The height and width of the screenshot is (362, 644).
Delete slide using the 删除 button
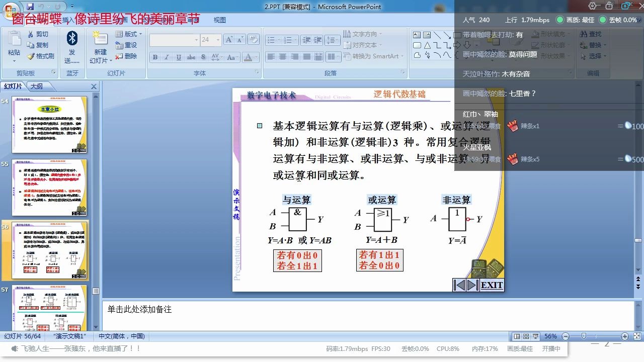pos(126,56)
